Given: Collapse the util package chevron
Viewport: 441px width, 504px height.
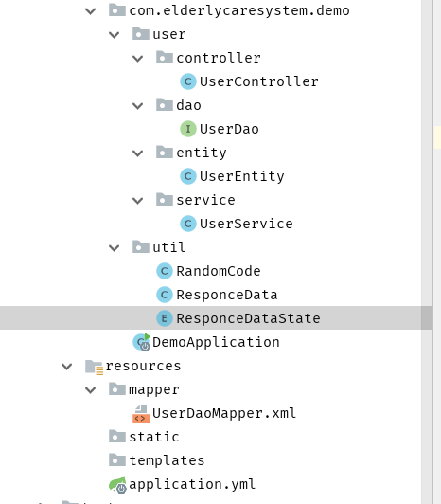Looking at the screenshot, I should coord(114,248).
